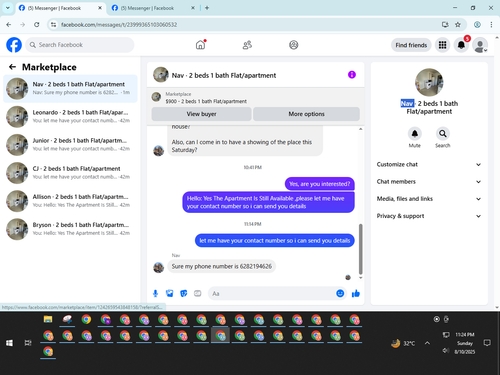Open the Windows notification center icon
Viewport: 500px width, 375px height.
coord(487,343)
